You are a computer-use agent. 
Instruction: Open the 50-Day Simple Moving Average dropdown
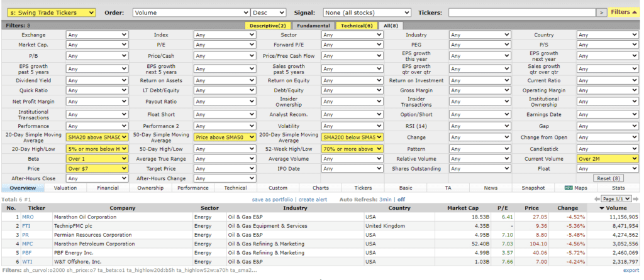tap(225, 137)
